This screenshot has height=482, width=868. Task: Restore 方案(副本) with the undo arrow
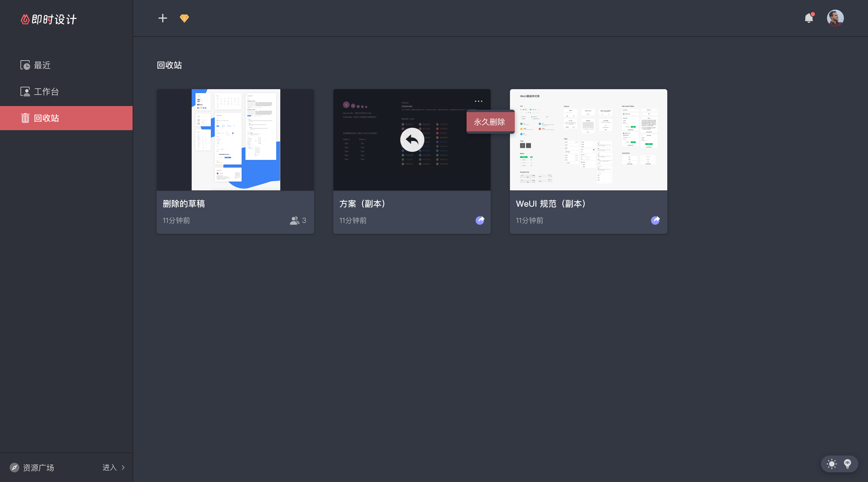(x=412, y=139)
